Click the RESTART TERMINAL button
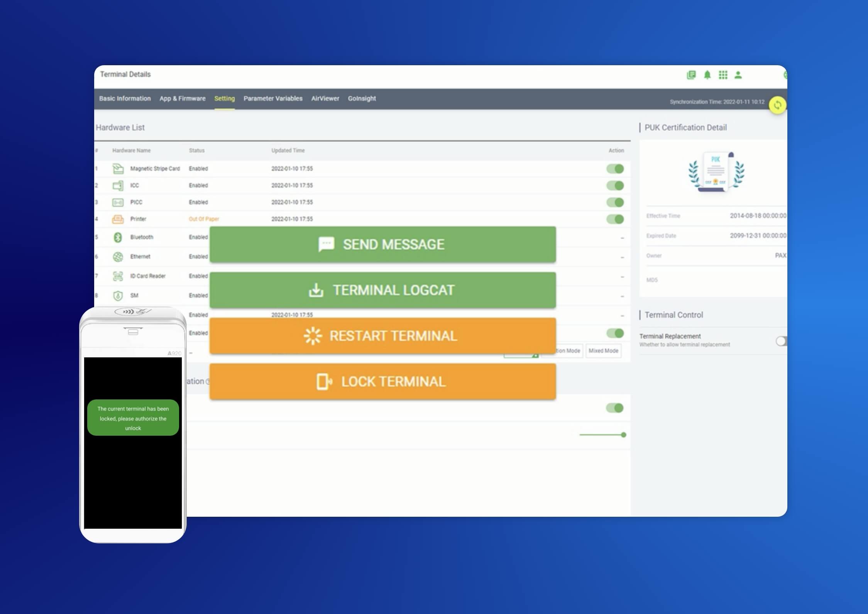 coord(382,336)
